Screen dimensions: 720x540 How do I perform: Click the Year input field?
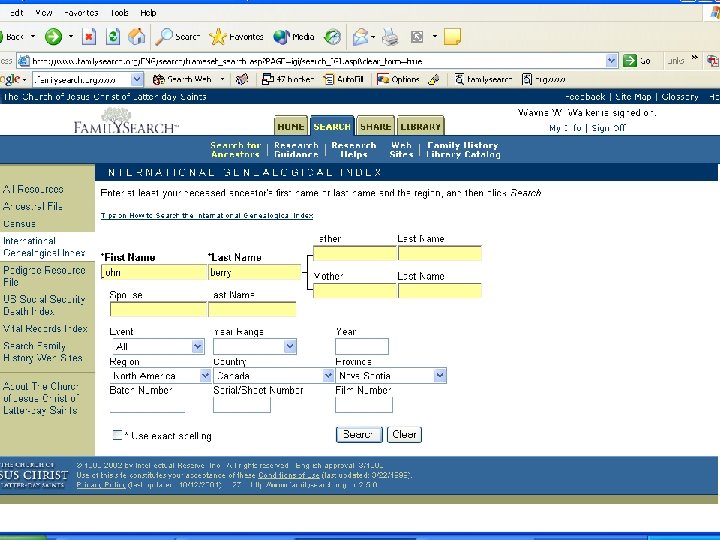tap(362, 347)
